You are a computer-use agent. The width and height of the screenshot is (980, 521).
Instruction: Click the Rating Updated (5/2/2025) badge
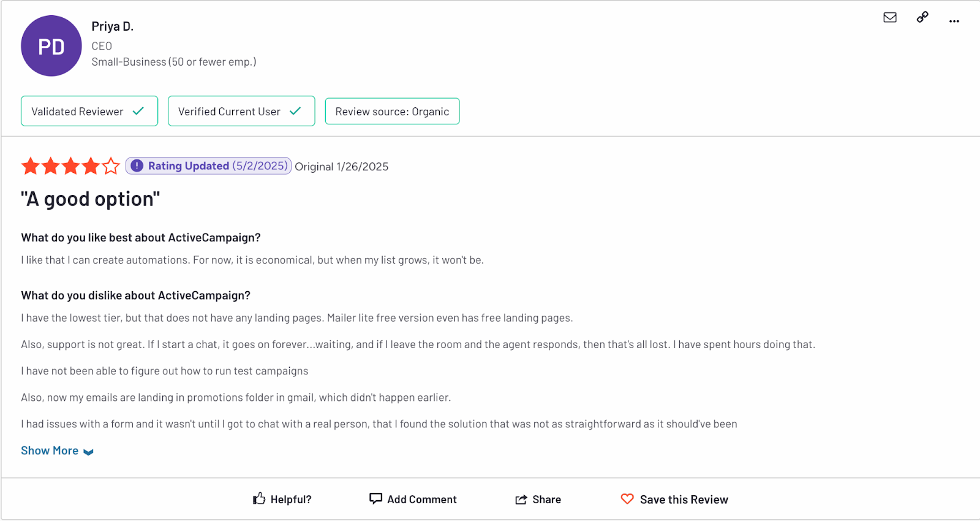coord(208,166)
